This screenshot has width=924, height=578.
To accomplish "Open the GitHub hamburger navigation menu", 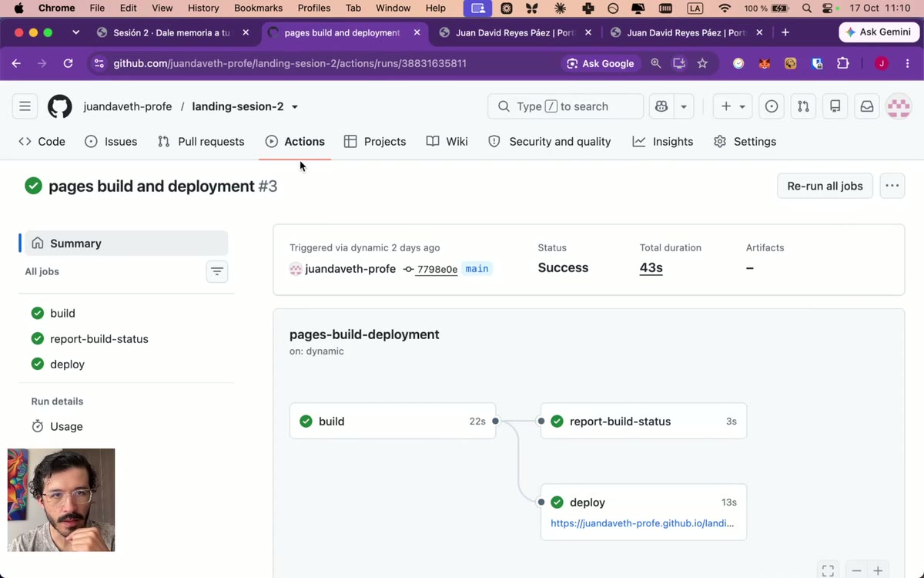I will 25,106.
